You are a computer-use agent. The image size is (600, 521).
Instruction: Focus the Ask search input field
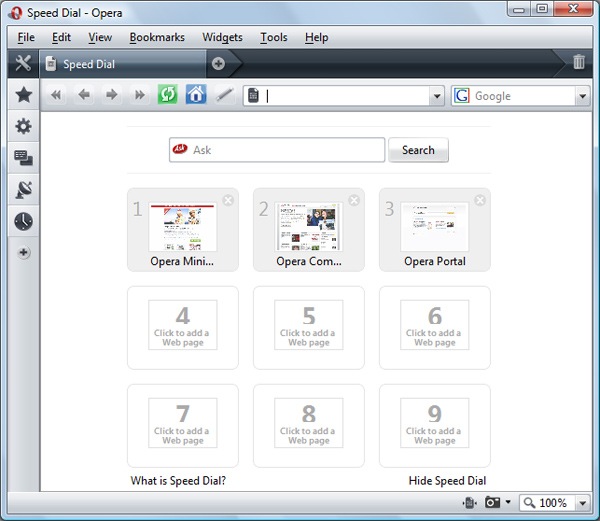[277, 150]
